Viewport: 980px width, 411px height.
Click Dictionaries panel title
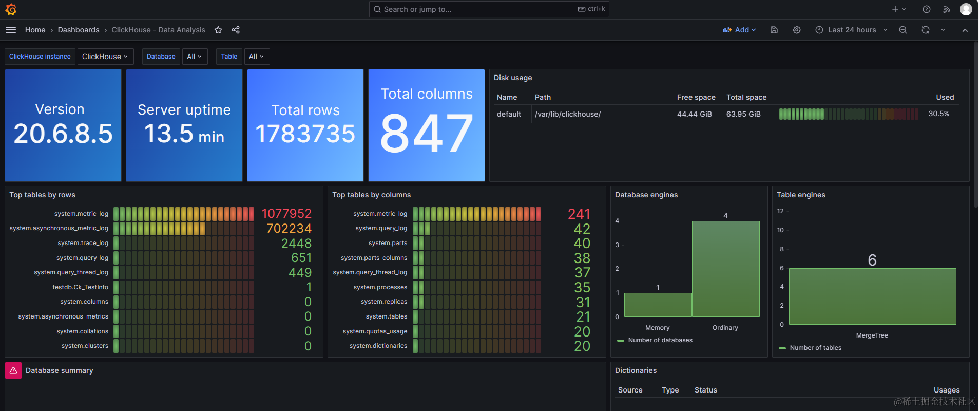click(x=636, y=370)
